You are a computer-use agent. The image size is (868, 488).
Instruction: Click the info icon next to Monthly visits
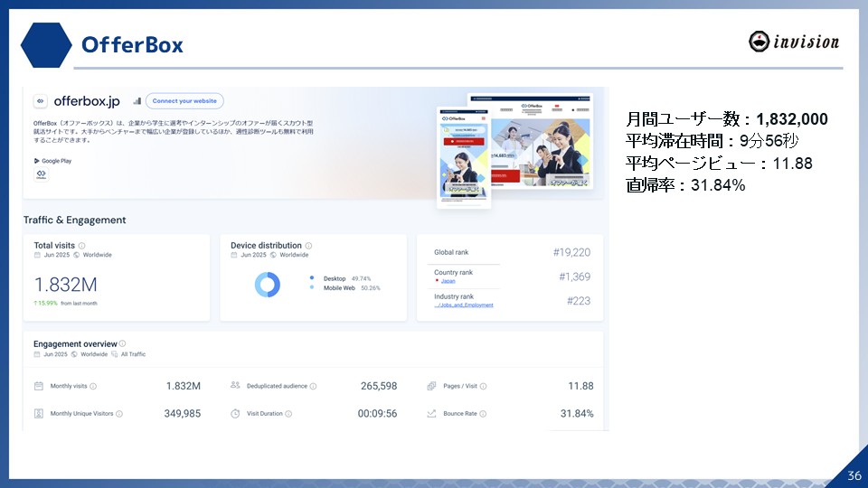93,386
